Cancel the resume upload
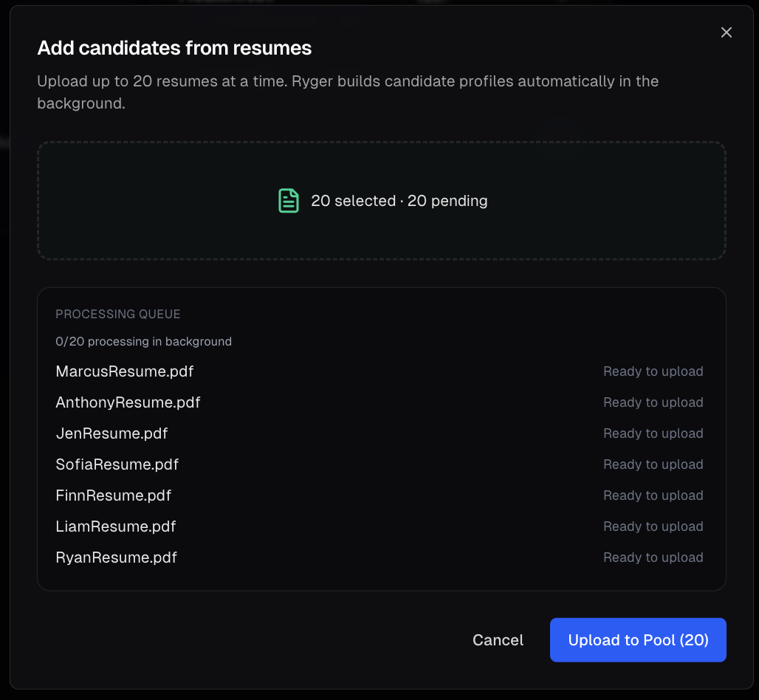 [x=498, y=639]
